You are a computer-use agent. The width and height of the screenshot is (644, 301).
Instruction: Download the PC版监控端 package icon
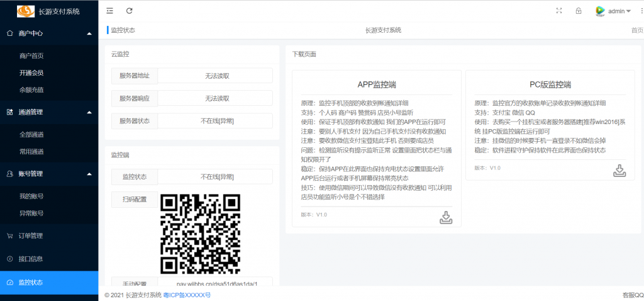pyautogui.click(x=619, y=171)
